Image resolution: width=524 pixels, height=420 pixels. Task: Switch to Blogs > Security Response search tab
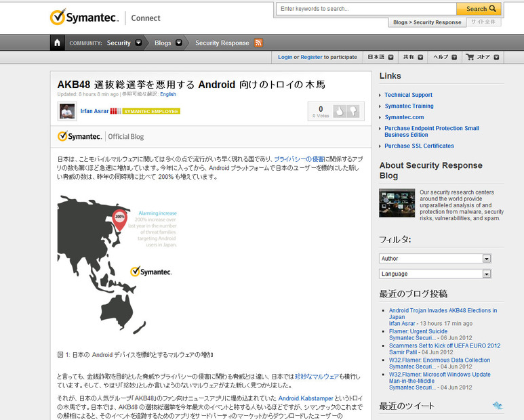(427, 22)
